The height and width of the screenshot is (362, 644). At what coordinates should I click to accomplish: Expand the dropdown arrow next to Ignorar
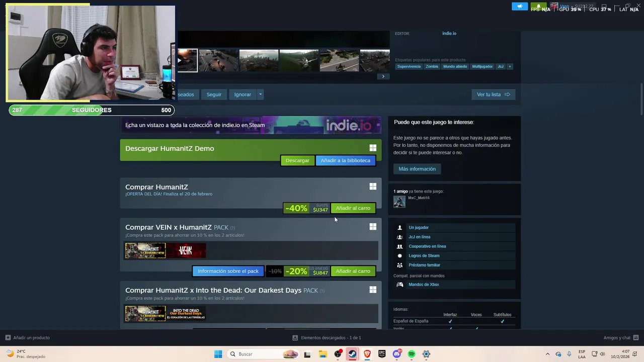(x=260, y=95)
